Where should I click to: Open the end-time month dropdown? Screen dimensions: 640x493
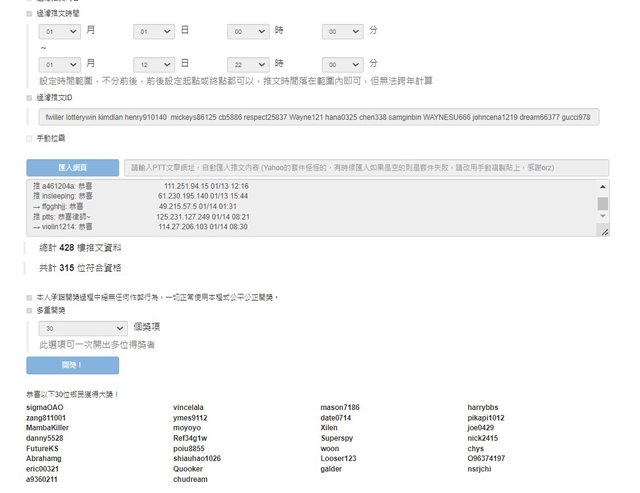tap(59, 63)
